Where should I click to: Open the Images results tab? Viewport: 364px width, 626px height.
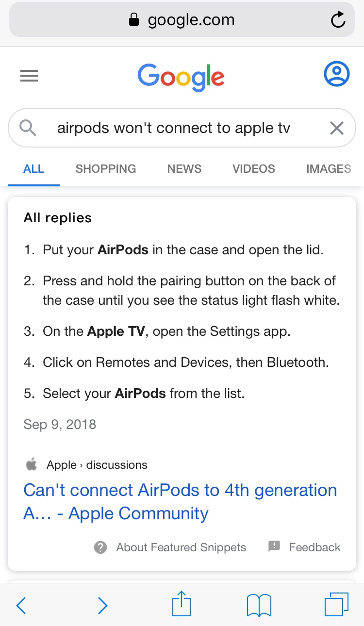click(329, 169)
